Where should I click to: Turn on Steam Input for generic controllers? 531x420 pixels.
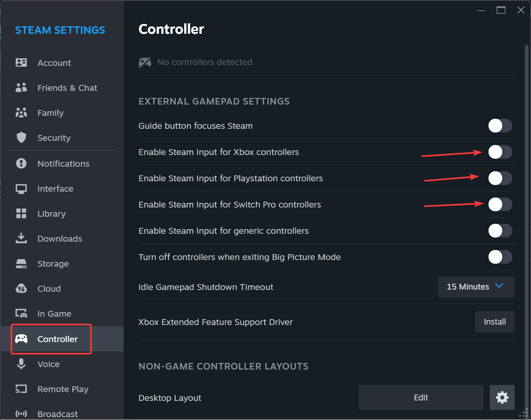[500, 231]
